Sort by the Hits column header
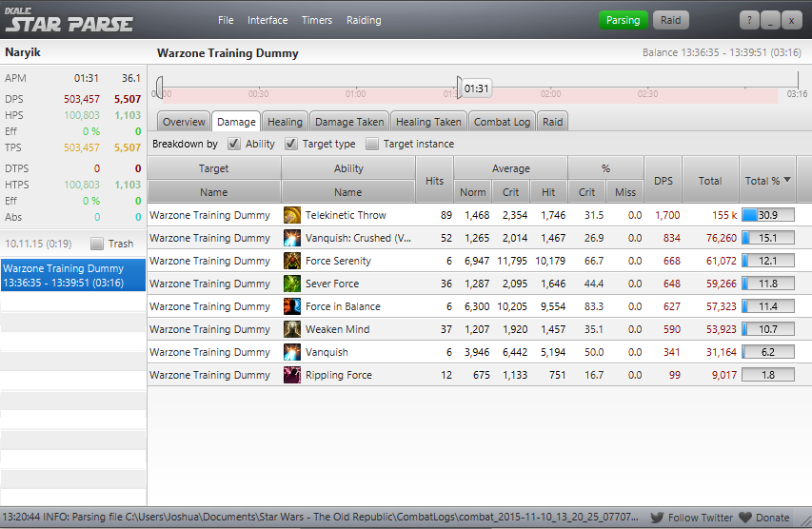This screenshot has width=812, height=529. point(434,180)
